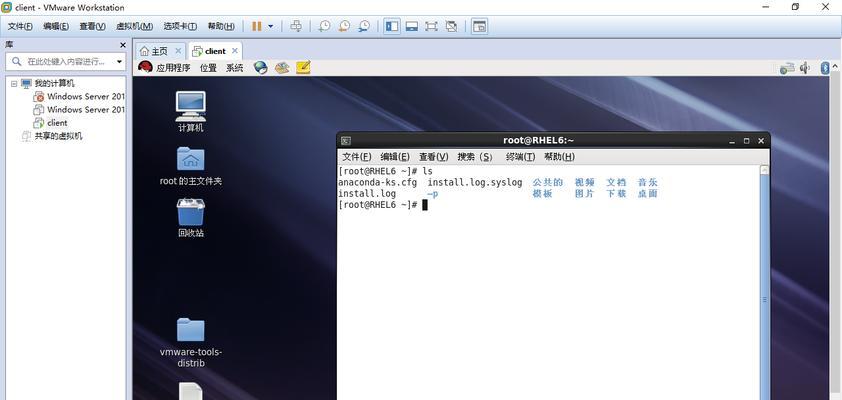The height and width of the screenshot is (400, 842).
Task: Send Ctrl+Alt+Del to the VM
Action: [296, 26]
